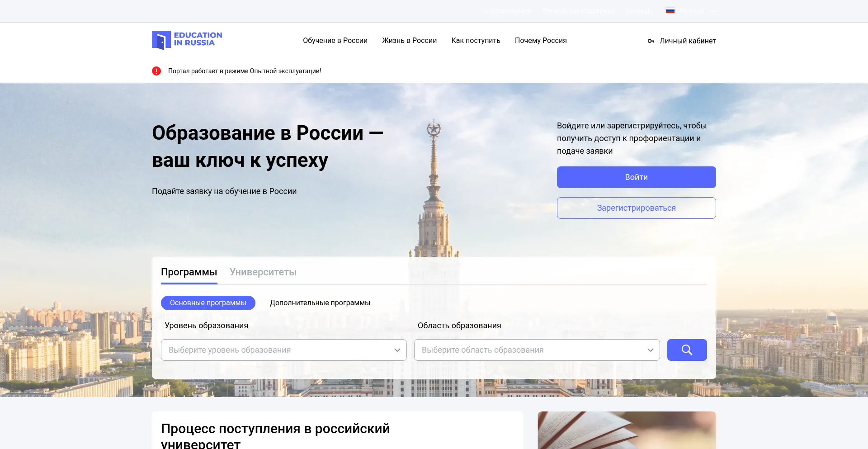Click the Education in Russia logo
Image resolution: width=868 pixels, height=449 pixels.
(187, 40)
